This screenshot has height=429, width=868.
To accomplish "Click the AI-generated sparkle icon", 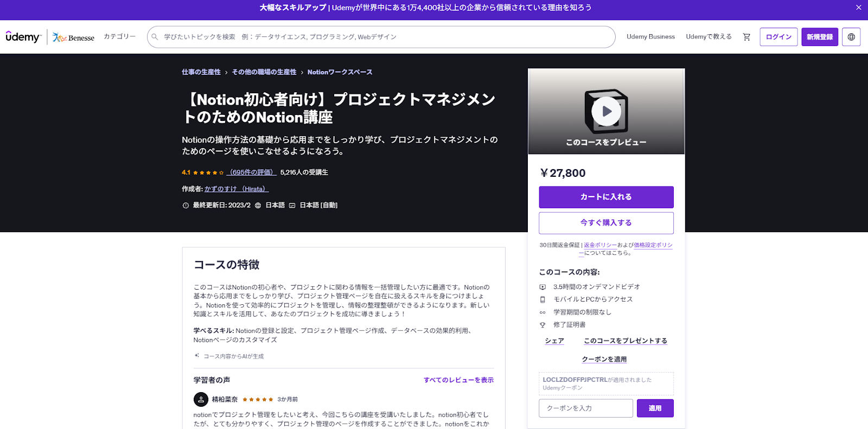I will point(197,356).
